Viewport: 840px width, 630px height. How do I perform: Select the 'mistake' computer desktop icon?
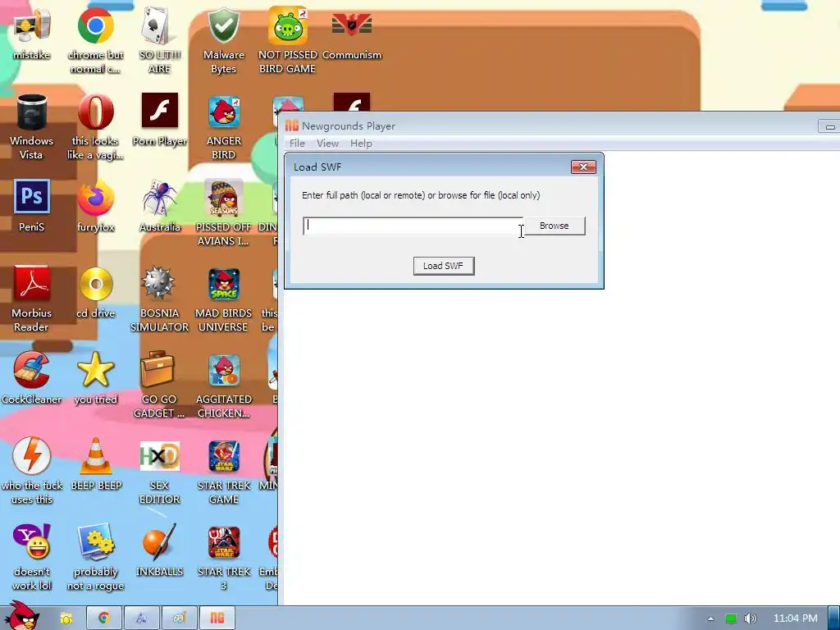point(32,34)
